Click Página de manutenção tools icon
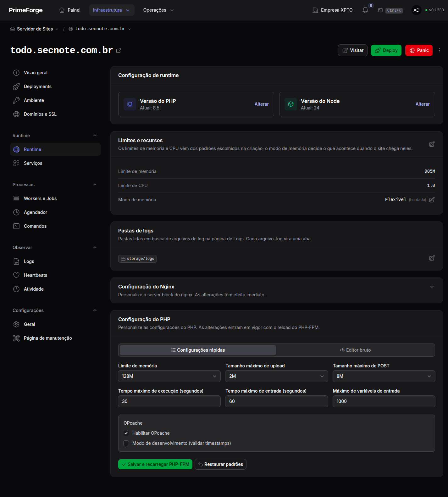448x497 pixels. pyautogui.click(x=16, y=338)
